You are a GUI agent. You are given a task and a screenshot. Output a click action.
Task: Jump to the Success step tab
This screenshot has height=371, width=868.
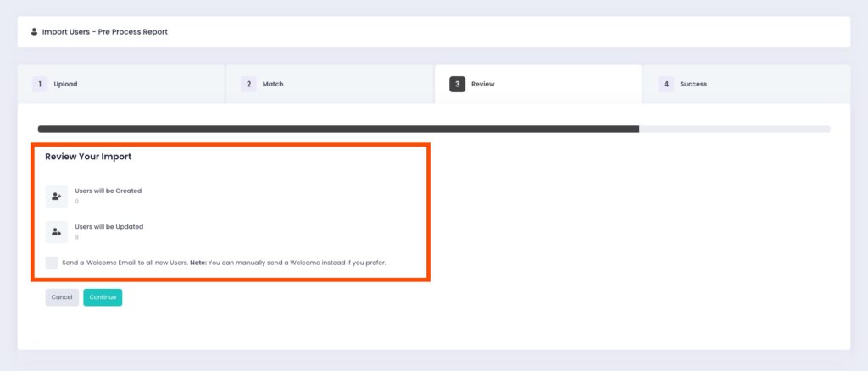(693, 84)
